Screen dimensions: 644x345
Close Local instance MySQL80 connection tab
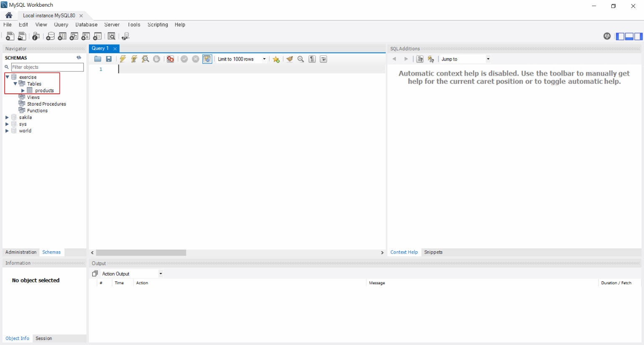point(81,15)
